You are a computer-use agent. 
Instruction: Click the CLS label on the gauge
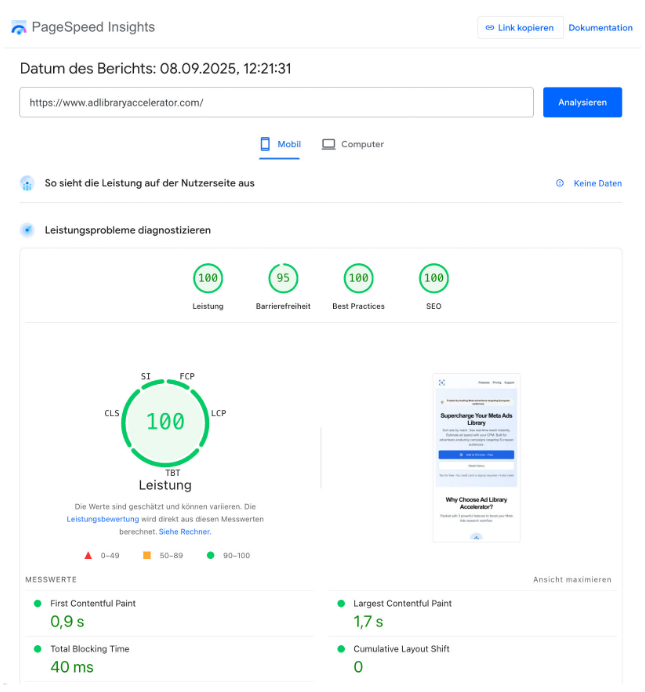pos(112,413)
